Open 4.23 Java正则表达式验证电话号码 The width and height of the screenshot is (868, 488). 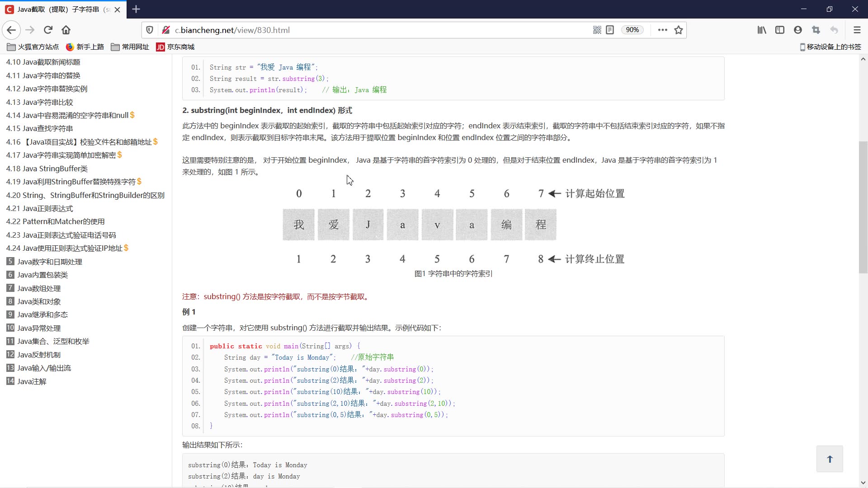[61, 235]
